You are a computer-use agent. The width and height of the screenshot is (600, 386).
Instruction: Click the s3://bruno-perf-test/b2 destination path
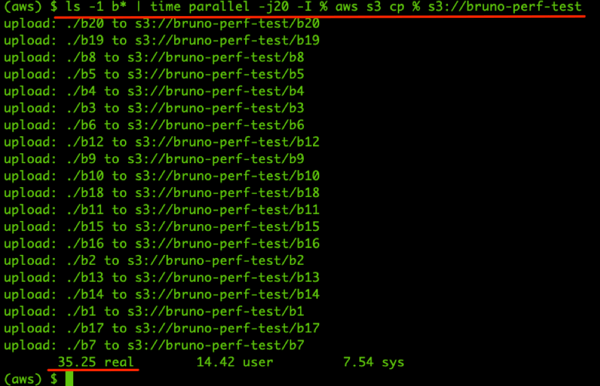pos(216,261)
